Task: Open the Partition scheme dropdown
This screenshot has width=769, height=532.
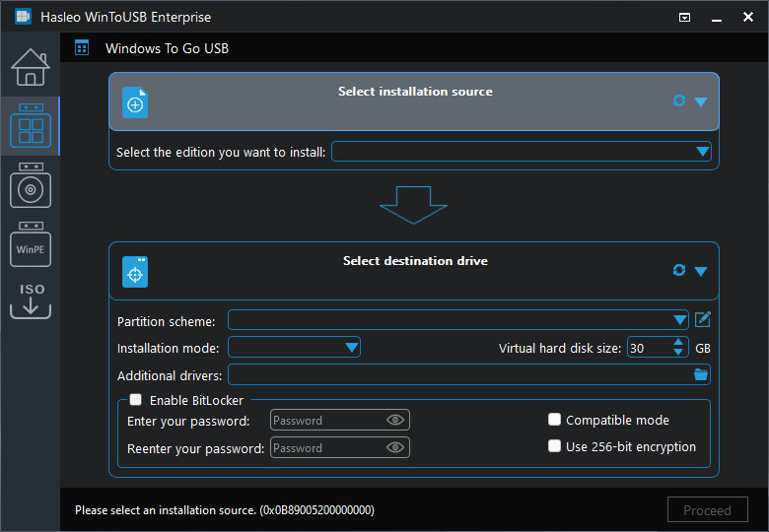Action: tap(458, 320)
